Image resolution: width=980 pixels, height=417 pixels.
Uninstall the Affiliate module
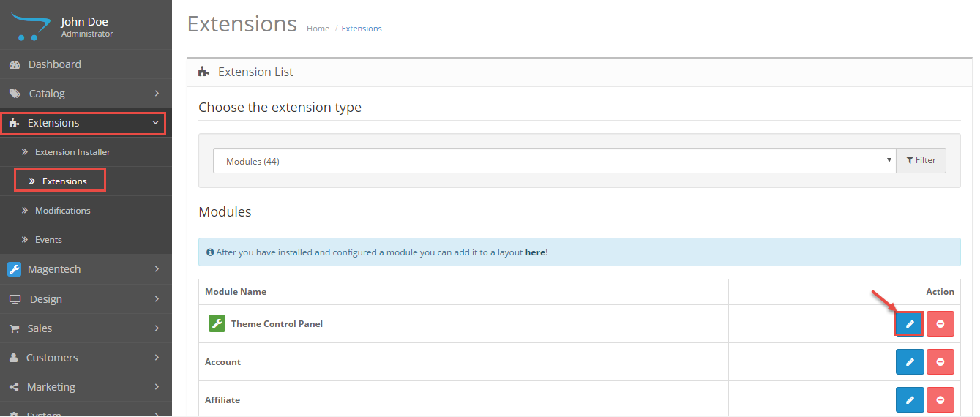[940, 399]
